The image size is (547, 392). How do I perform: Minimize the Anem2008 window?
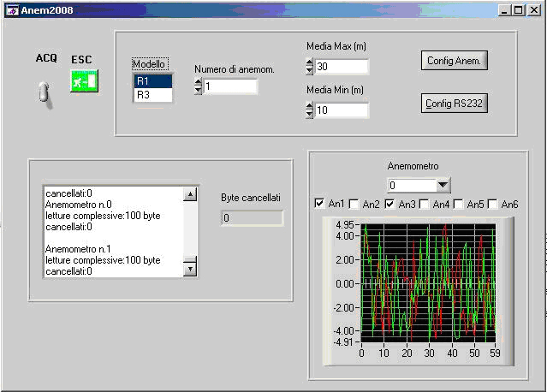click(503, 10)
